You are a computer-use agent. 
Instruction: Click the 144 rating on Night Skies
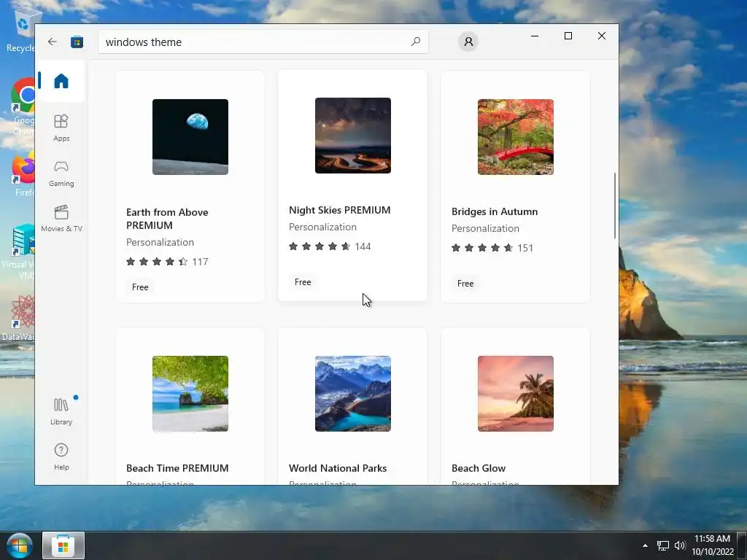click(363, 246)
